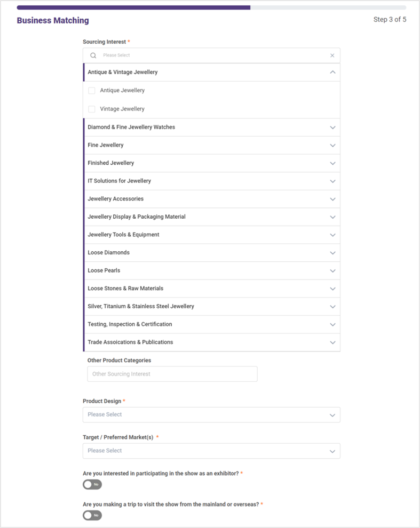Open the Finished Jewellery category chevron

tap(332, 163)
